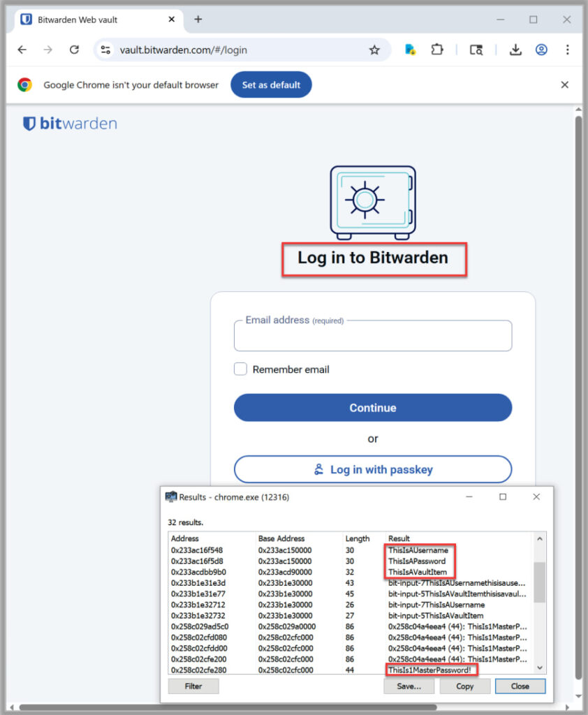Viewport: 588px width, 715px height.
Task: Click the Chrome back arrow button
Action: click(x=22, y=50)
